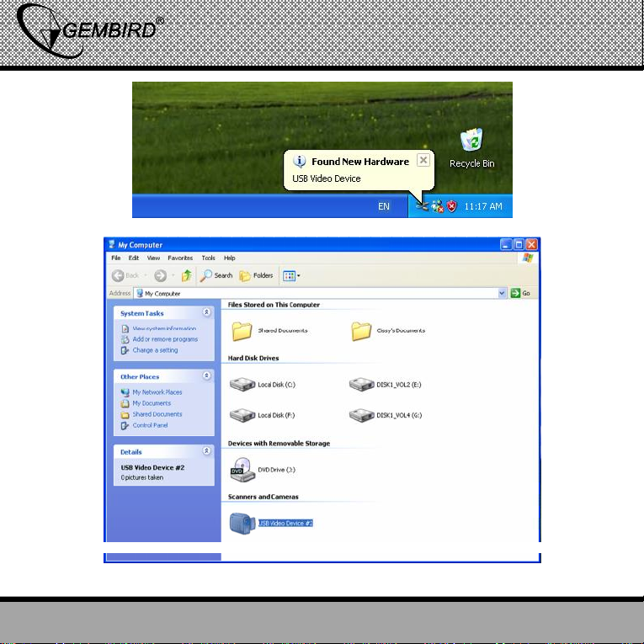
Task: Open the Shared Documents folder icon
Action: click(x=242, y=331)
